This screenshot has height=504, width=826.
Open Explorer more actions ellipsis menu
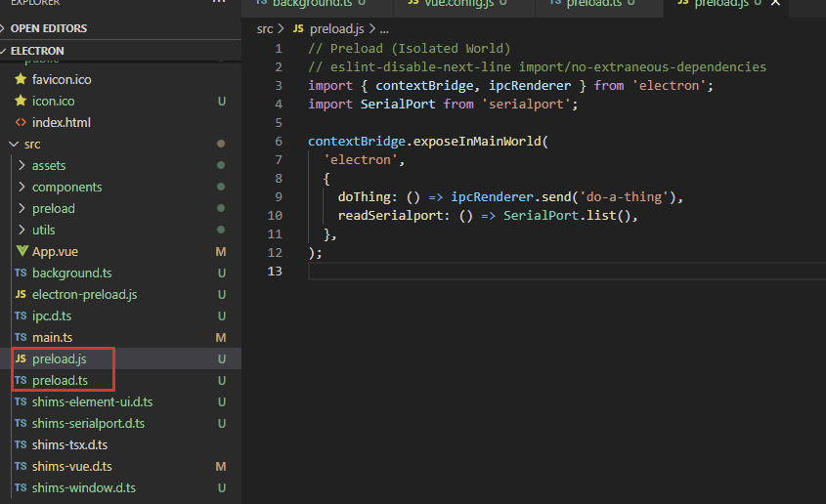coord(219,2)
